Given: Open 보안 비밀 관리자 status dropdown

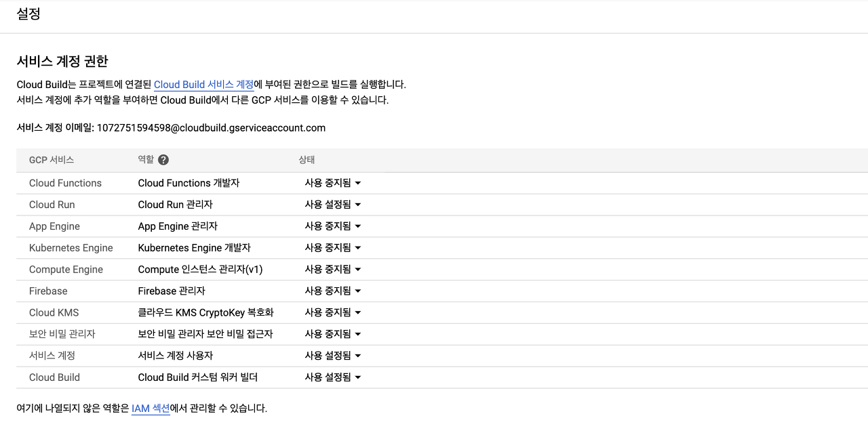Looking at the screenshot, I should pos(332,334).
